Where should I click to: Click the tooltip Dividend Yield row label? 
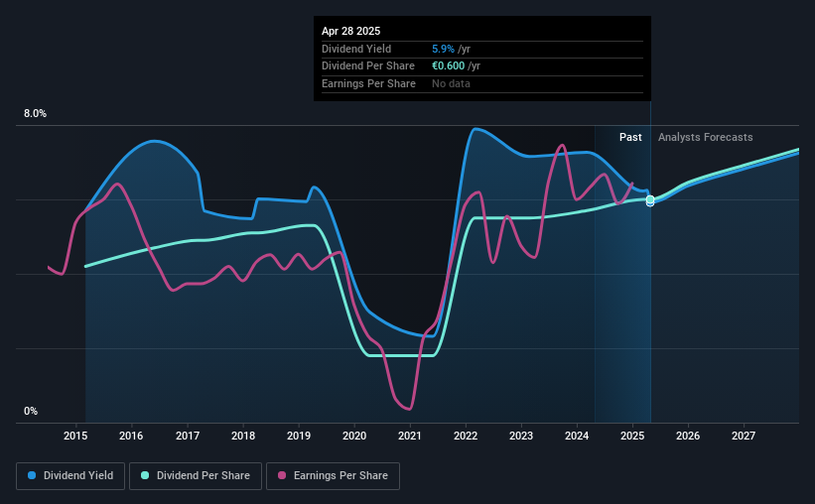pos(356,49)
